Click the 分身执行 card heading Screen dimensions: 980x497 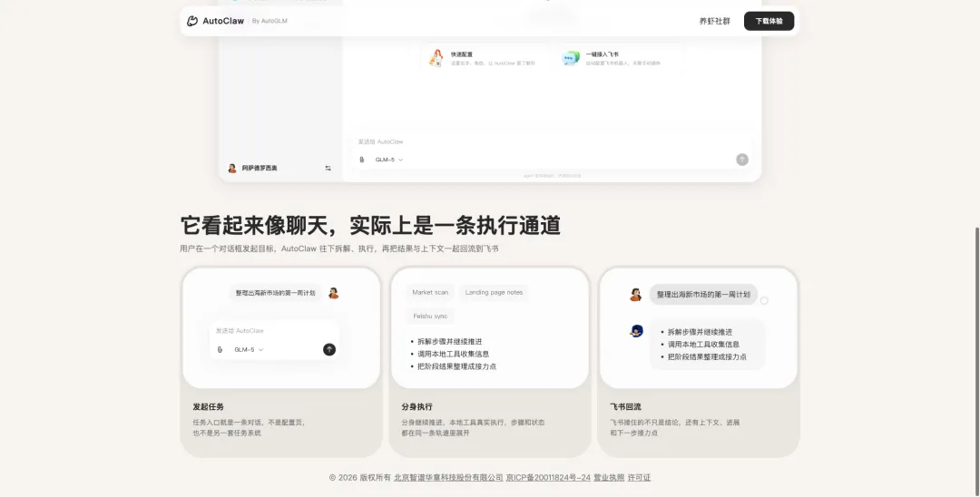416,406
